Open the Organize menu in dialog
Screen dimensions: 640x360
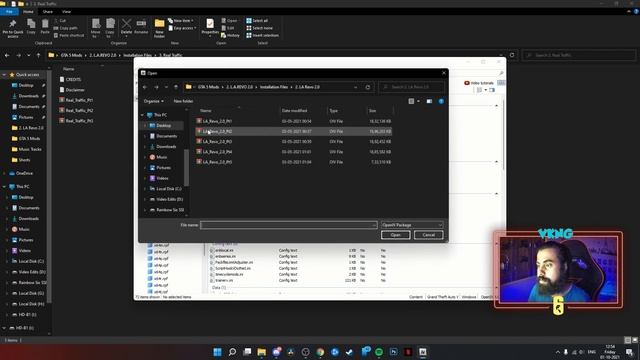point(153,101)
